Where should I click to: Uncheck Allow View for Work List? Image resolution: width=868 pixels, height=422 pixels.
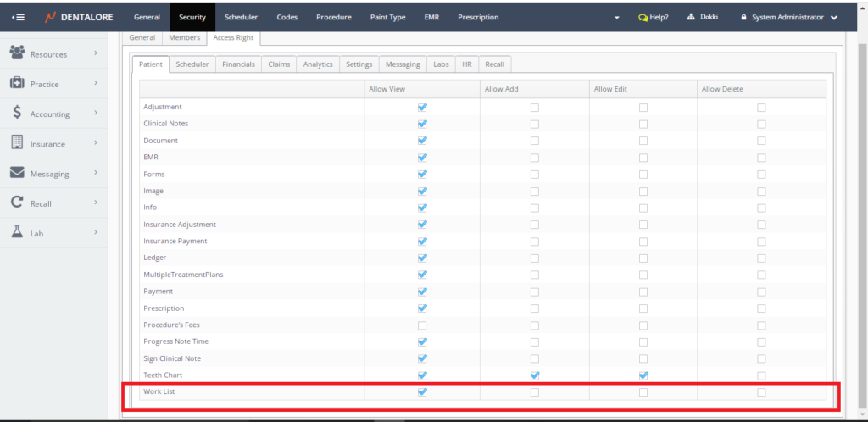(x=422, y=392)
